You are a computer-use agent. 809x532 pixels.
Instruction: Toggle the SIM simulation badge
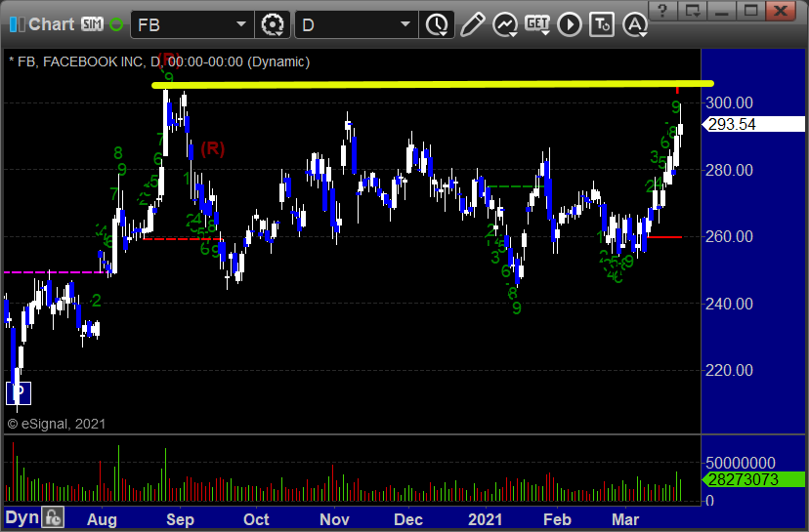click(92, 24)
